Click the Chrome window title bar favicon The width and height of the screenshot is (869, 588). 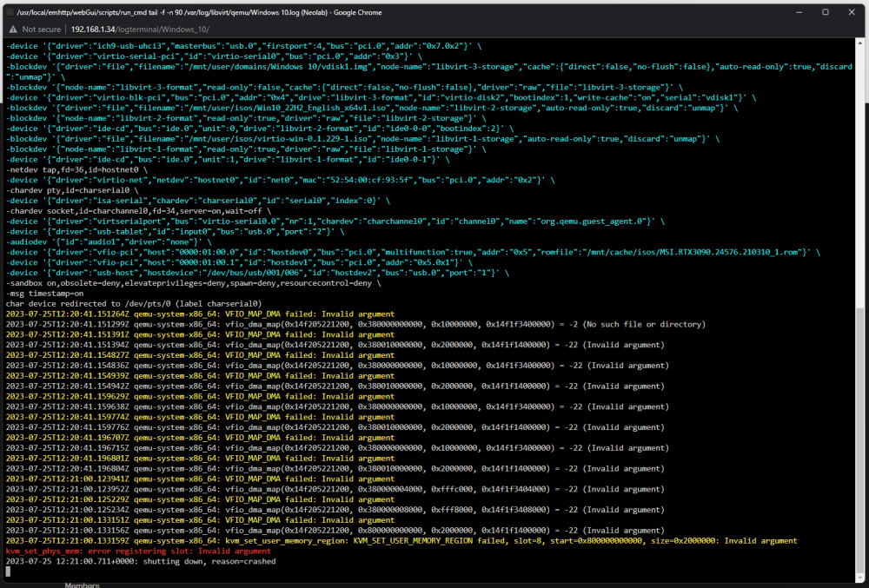coord(10,12)
